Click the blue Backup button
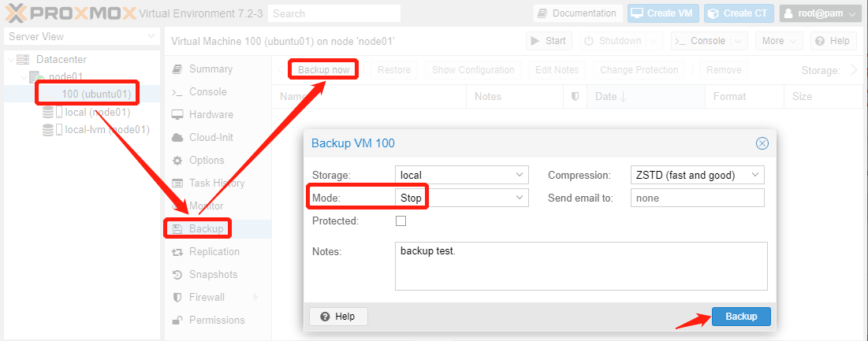This screenshot has height=341, width=868. coord(741,317)
